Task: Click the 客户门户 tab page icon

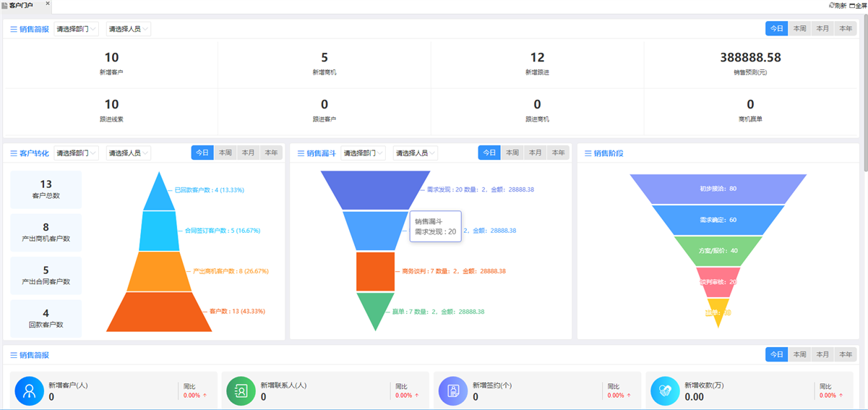Action: coord(4,5)
